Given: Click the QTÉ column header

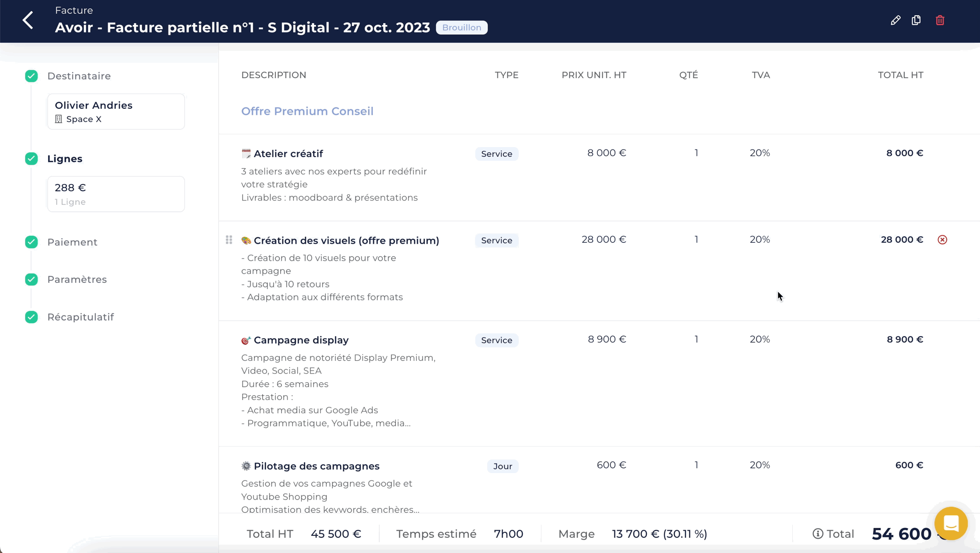Looking at the screenshot, I should coord(688,75).
